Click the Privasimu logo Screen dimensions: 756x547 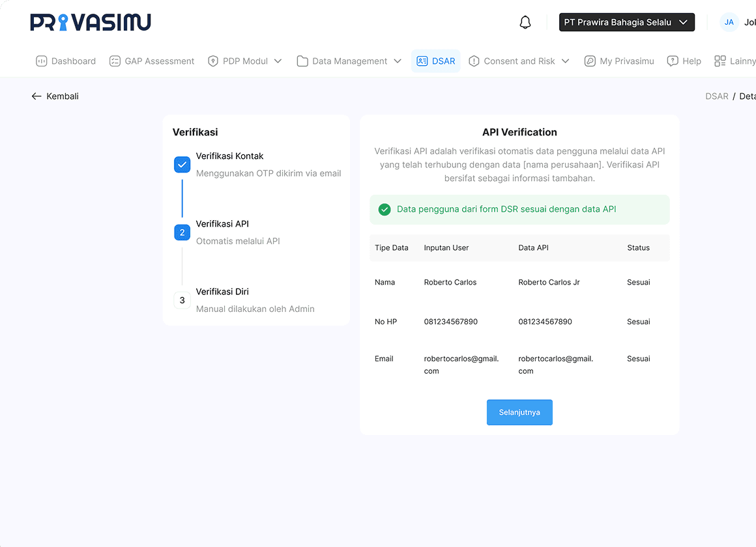(x=91, y=22)
